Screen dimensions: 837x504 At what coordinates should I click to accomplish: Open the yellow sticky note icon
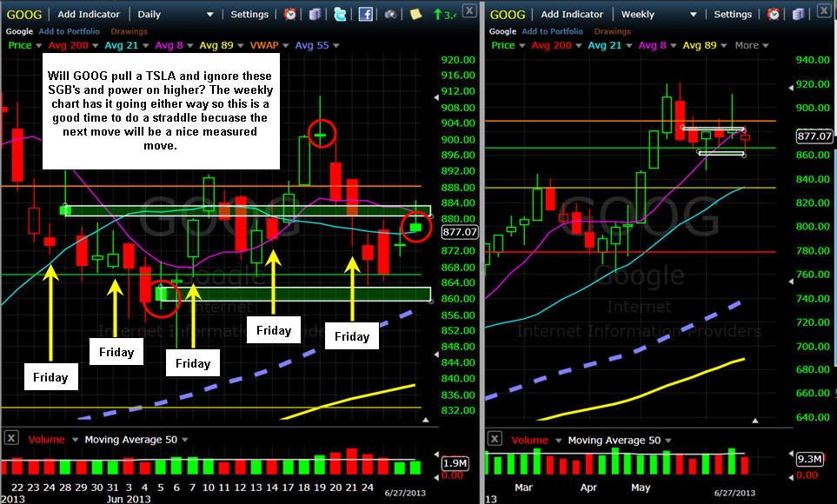[415, 15]
